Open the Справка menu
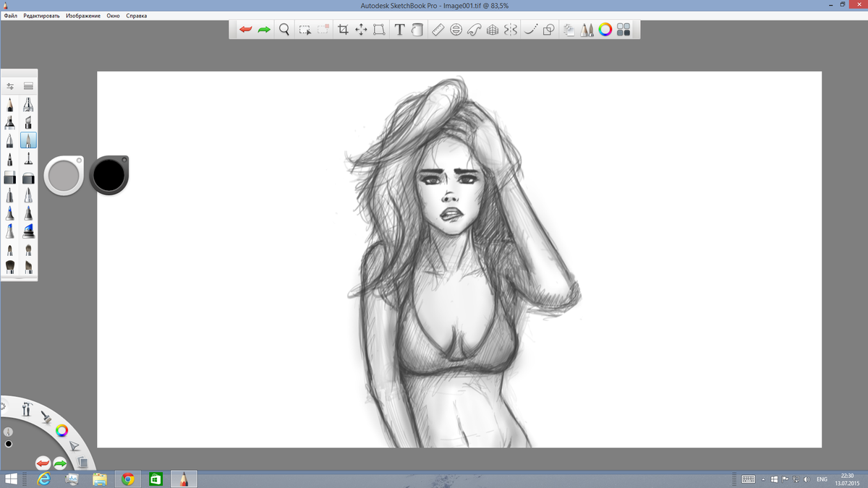The width and height of the screenshot is (868, 488). 137,16
